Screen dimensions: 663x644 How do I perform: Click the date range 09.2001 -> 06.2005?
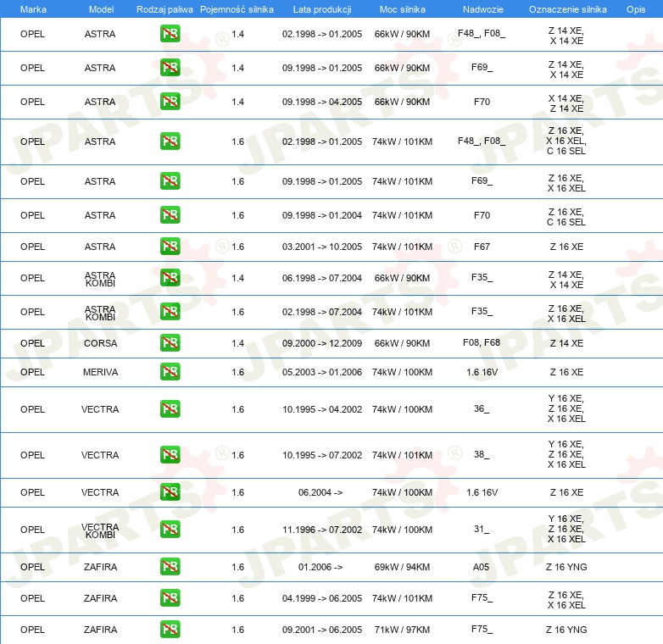tap(322, 630)
